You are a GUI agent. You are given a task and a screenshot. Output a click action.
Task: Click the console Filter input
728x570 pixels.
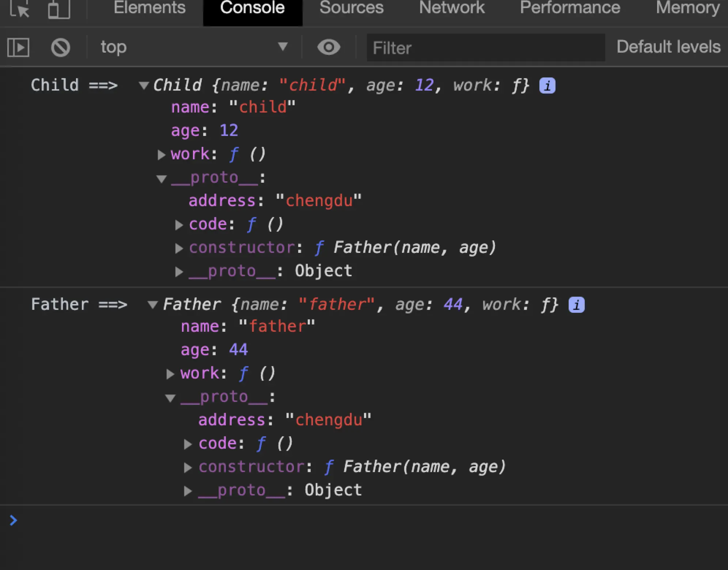[485, 48]
